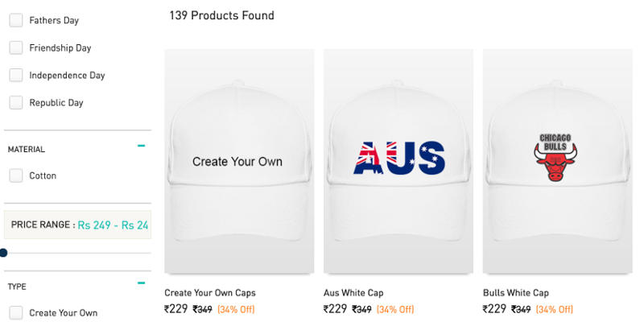This screenshot has width=644, height=326.
Task: Click the price range slider handle
Action: point(3,253)
